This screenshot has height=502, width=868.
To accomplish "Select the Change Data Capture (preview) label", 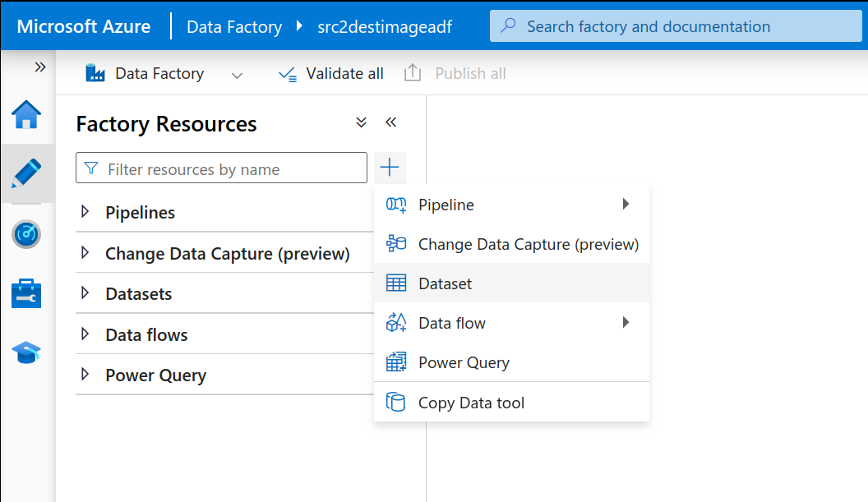I will [x=228, y=254].
